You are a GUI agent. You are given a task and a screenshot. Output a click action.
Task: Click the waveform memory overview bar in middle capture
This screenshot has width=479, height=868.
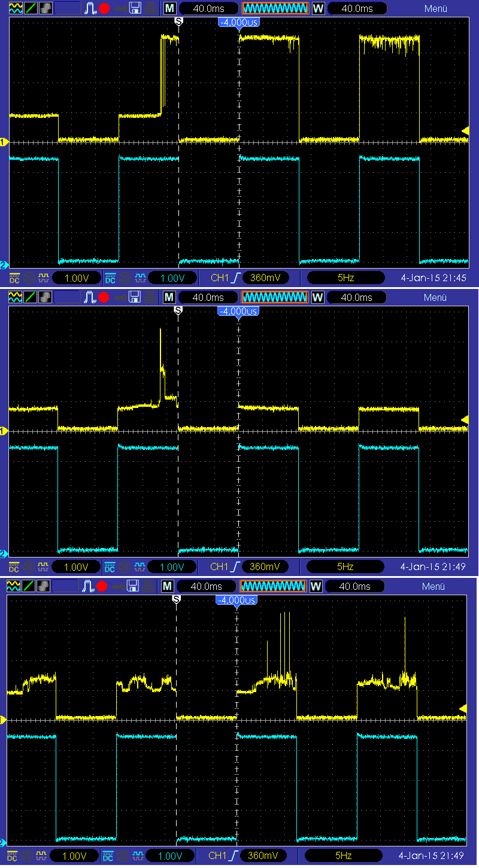tap(275, 297)
